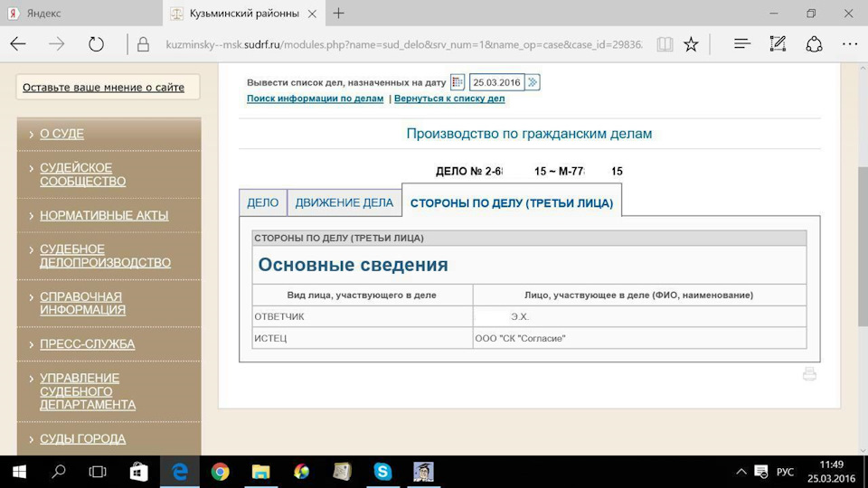This screenshot has height=488, width=868.
Task: Expand chevron beside ПРЕСС-СЛУЖБА
Action: (x=31, y=344)
